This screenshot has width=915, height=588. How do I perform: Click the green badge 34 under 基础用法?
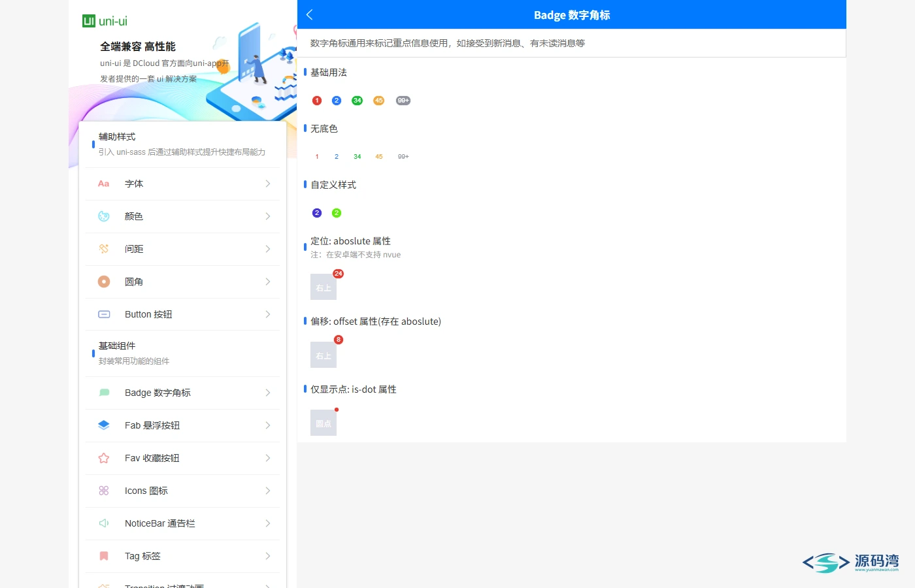click(x=358, y=101)
